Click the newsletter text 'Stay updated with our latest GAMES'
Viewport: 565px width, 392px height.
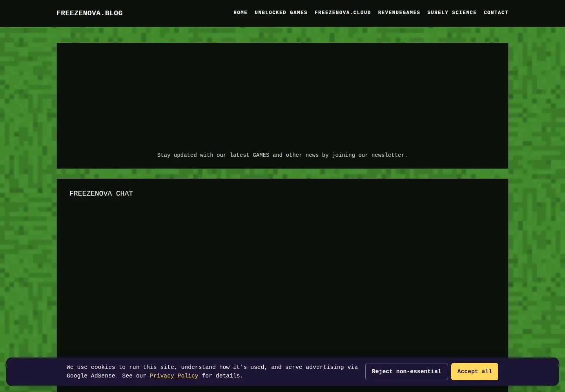(x=213, y=155)
